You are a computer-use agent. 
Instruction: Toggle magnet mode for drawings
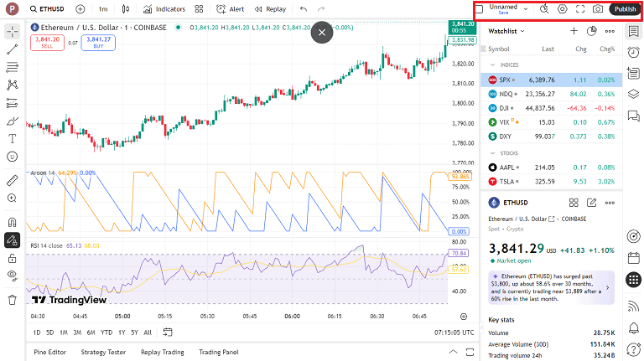click(13, 222)
